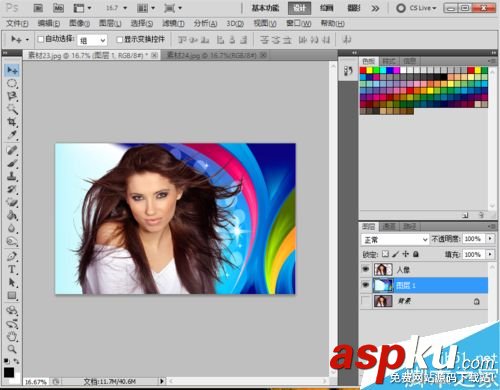
Task: Open the 文件(F) menu
Action: (17, 23)
